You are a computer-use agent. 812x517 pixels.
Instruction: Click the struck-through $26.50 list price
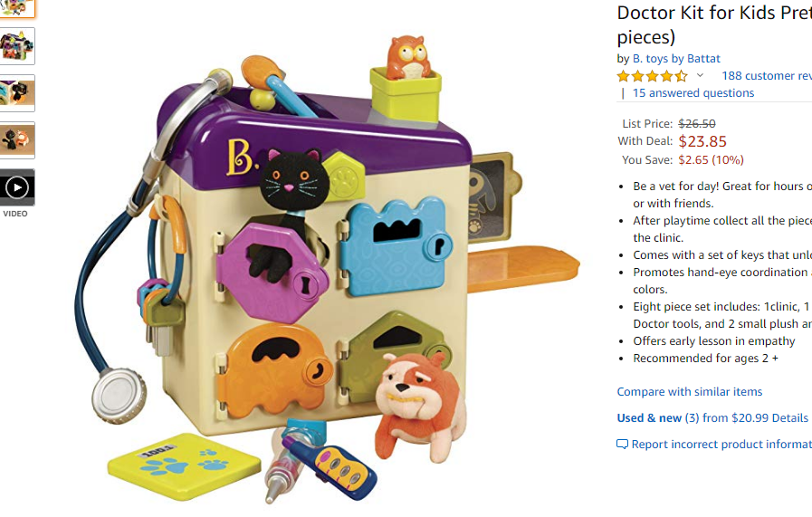coord(697,124)
